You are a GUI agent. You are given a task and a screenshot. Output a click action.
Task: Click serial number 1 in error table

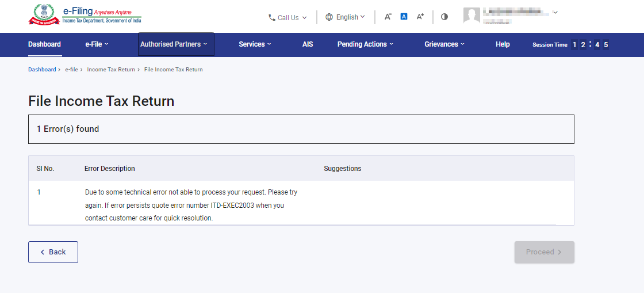tap(39, 192)
